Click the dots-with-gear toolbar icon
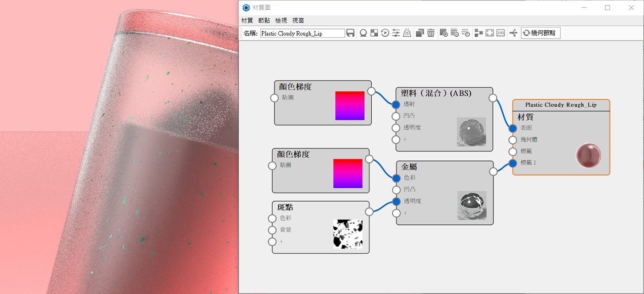Image resolution: width=644 pixels, height=294 pixels. 466,33
